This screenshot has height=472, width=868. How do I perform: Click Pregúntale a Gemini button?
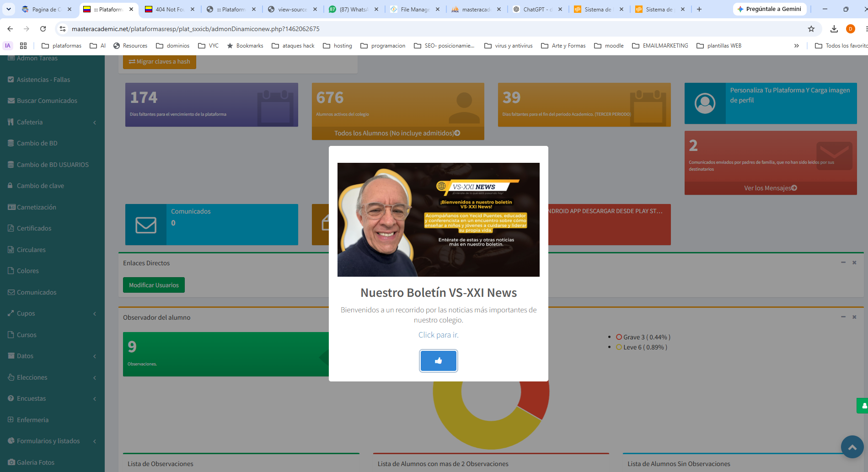[770, 9]
